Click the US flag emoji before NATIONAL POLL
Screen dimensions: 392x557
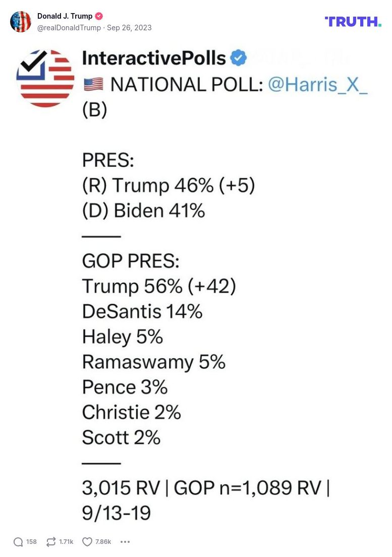click(93, 85)
